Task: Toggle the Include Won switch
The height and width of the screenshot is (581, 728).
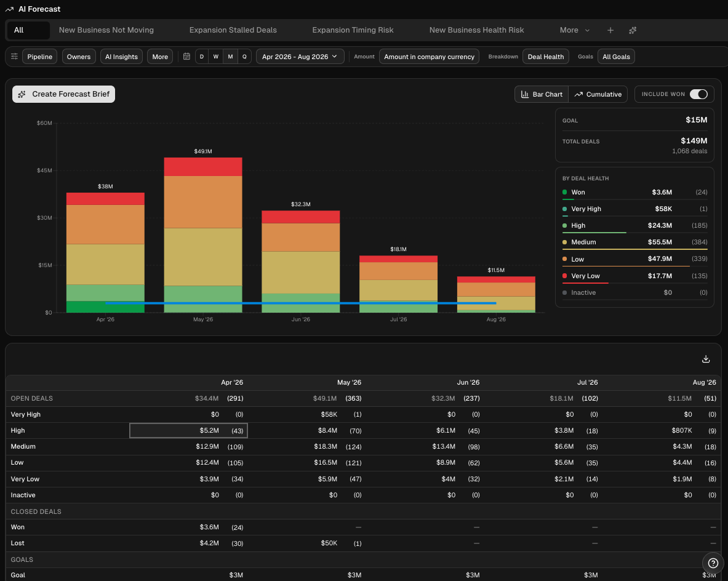Action: pyautogui.click(x=698, y=94)
